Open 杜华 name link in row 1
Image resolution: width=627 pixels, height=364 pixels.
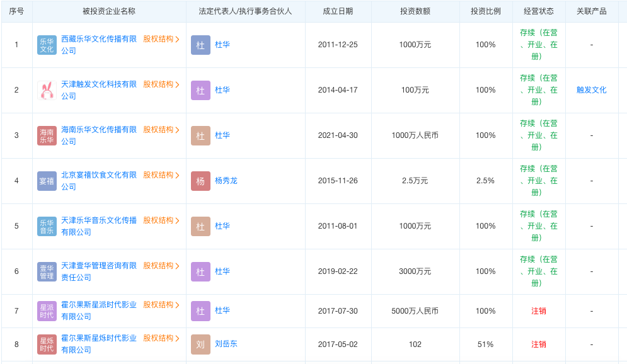pos(222,45)
